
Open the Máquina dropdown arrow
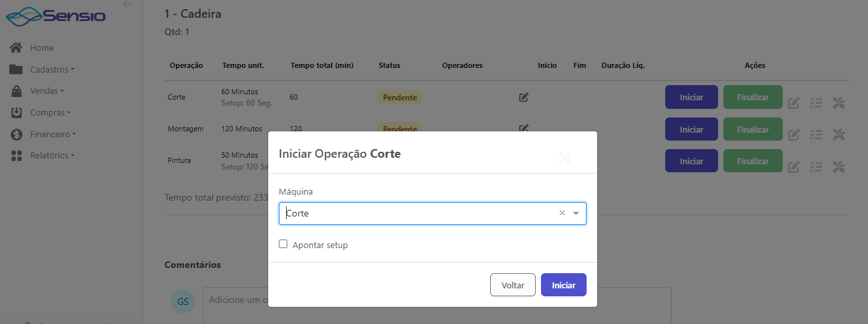[576, 213]
